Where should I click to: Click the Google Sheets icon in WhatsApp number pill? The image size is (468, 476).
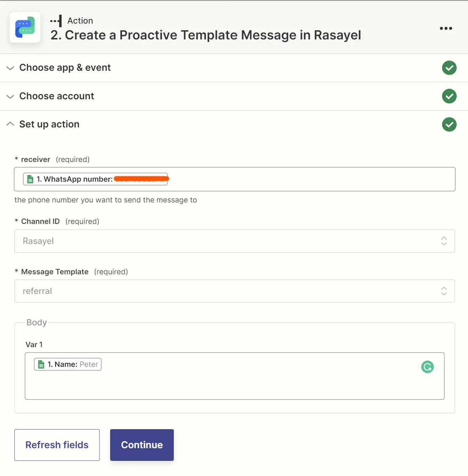pos(30,179)
